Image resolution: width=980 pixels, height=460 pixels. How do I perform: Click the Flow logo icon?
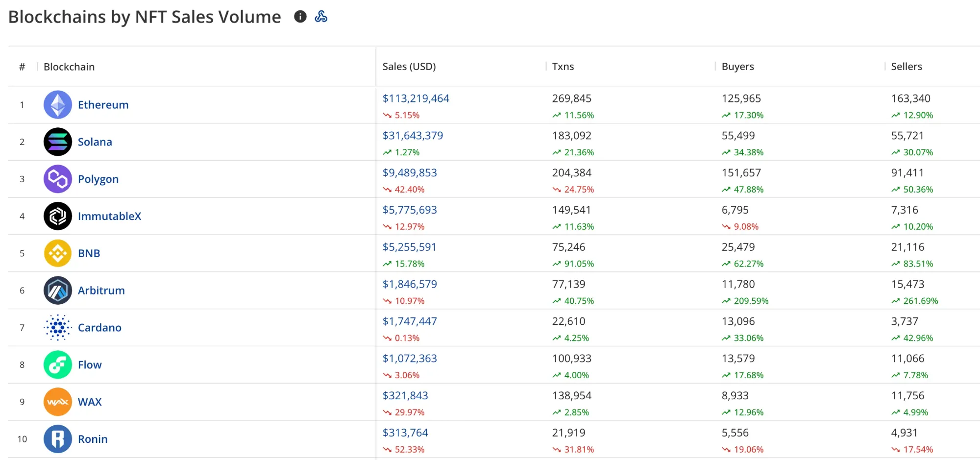pyautogui.click(x=58, y=365)
